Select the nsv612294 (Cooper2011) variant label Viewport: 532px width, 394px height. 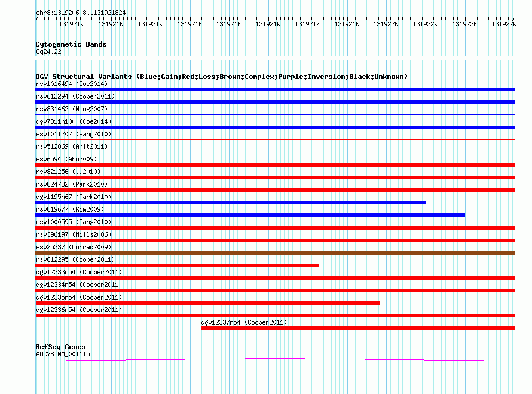[75, 96]
